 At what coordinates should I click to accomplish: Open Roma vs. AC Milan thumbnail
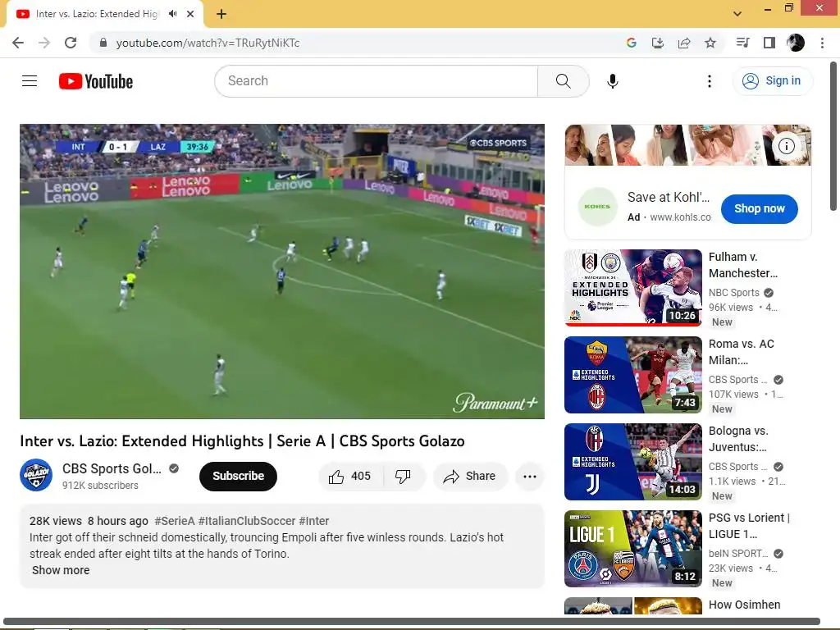(632, 374)
